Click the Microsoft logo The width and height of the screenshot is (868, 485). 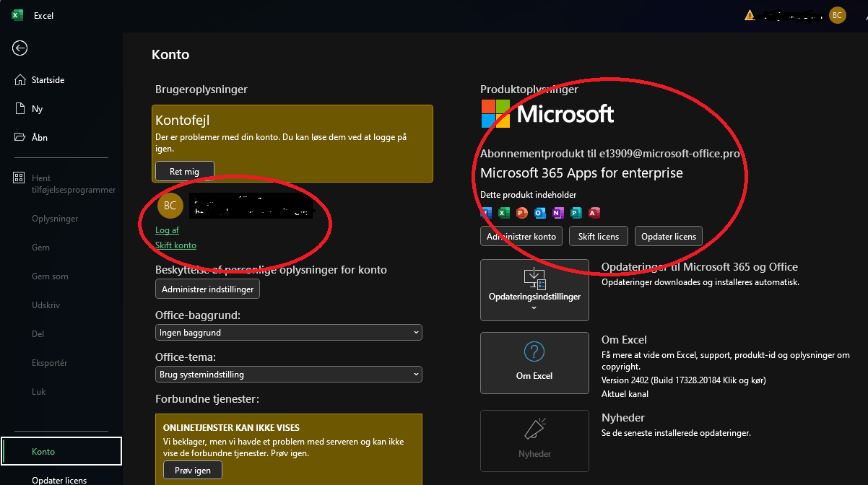[548, 113]
